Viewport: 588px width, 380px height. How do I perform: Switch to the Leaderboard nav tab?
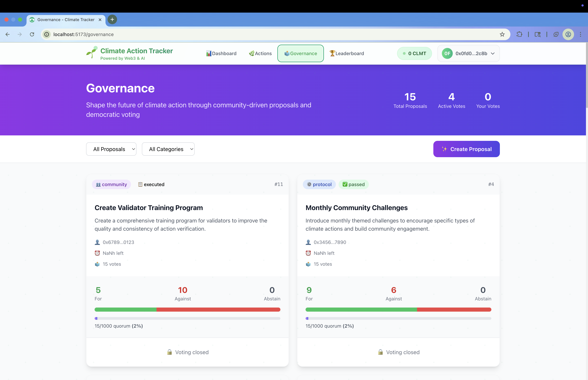[347, 54]
